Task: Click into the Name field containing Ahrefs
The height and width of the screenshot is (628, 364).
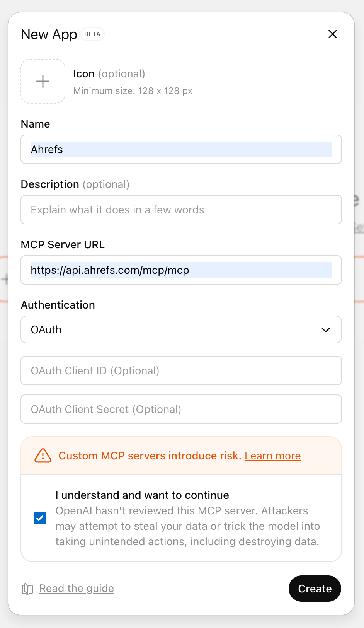Action: point(181,149)
